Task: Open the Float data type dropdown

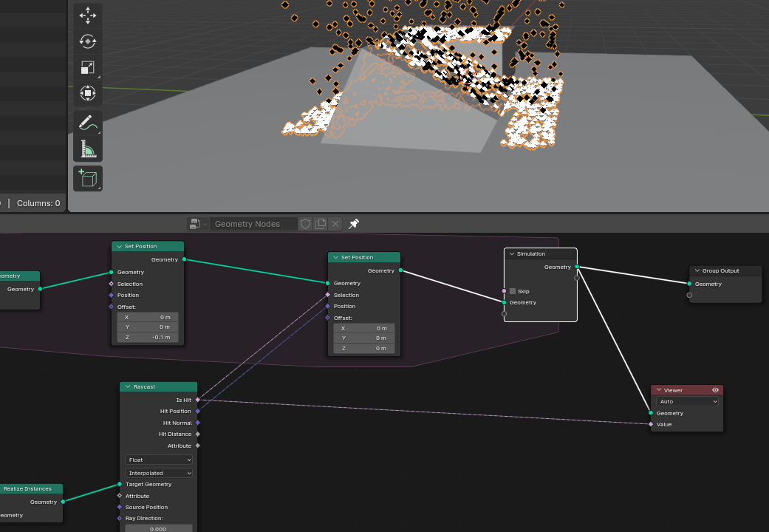Action: [159, 460]
